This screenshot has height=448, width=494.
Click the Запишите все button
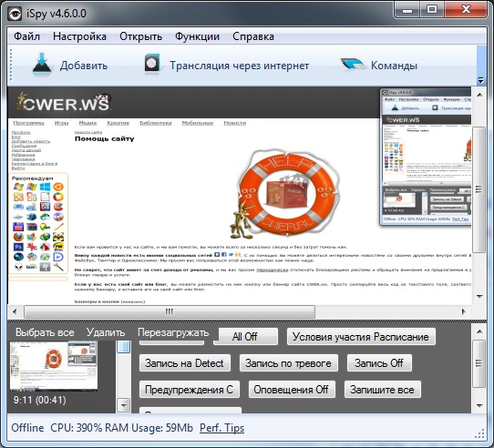tap(383, 390)
